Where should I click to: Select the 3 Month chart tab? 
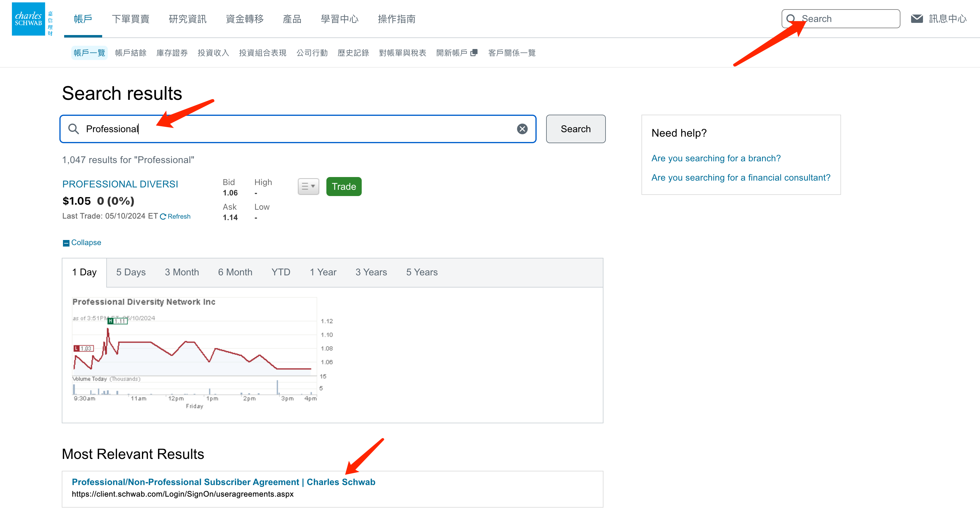pyautogui.click(x=182, y=272)
